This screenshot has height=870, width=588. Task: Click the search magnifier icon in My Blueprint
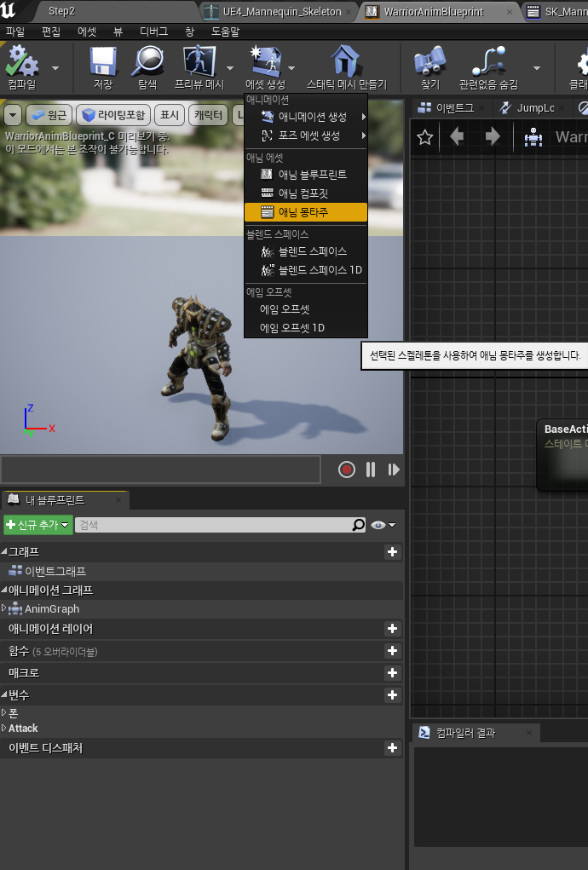[x=359, y=525]
